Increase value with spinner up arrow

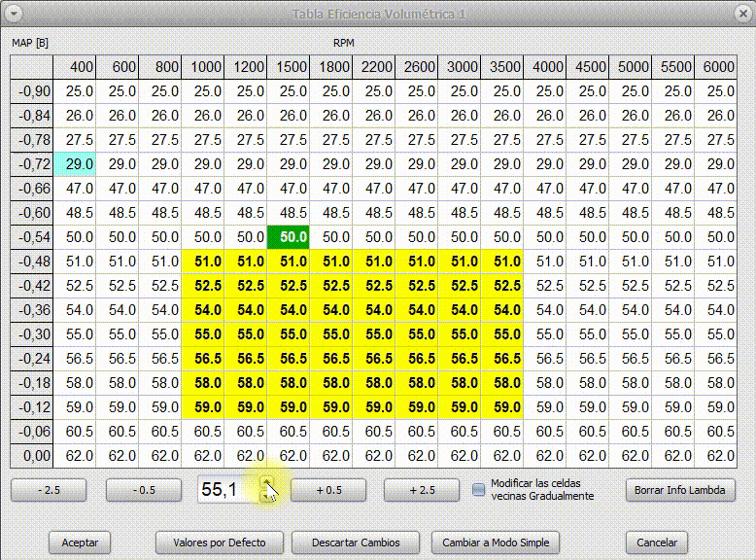[x=267, y=483]
